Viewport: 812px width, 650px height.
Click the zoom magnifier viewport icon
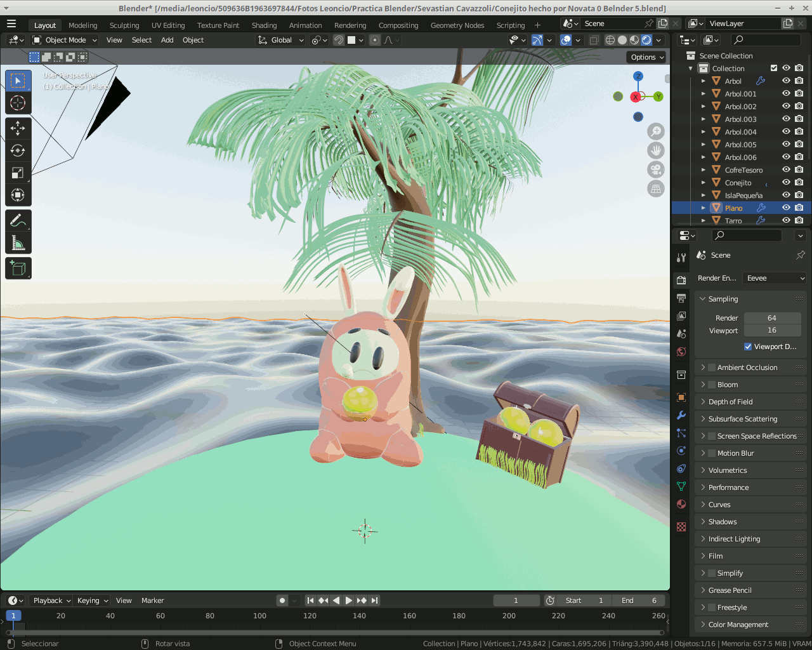(656, 131)
